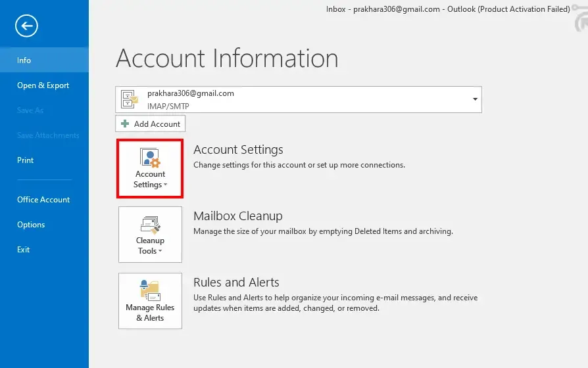This screenshot has height=368, width=588.
Task: Click the Manage Rules & Alerts label
Action: tap(150, 313)
